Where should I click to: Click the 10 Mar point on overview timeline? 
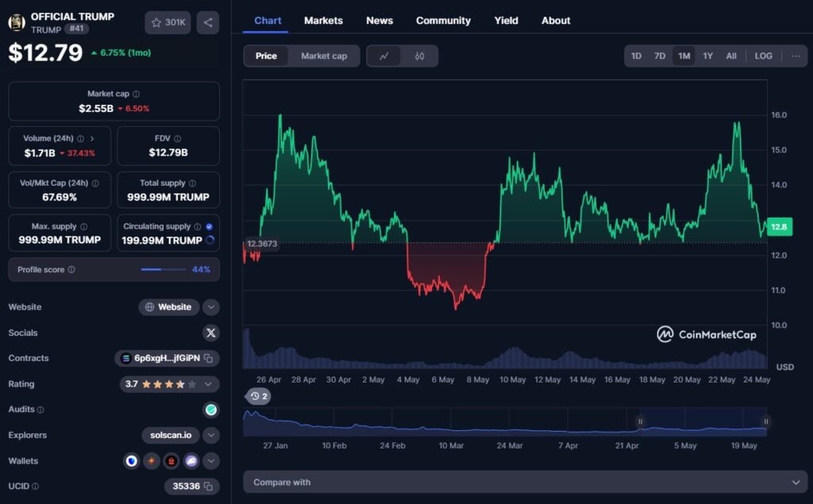[451, 445]
